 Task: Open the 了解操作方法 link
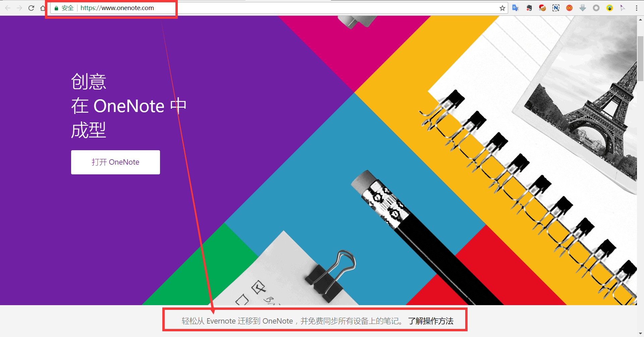[x=431, y=321]
